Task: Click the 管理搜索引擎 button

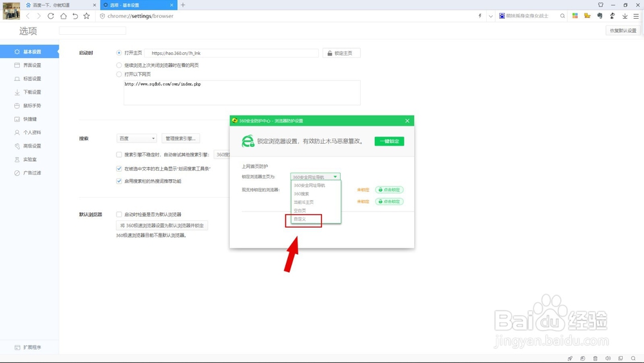Action: point(180,139)
